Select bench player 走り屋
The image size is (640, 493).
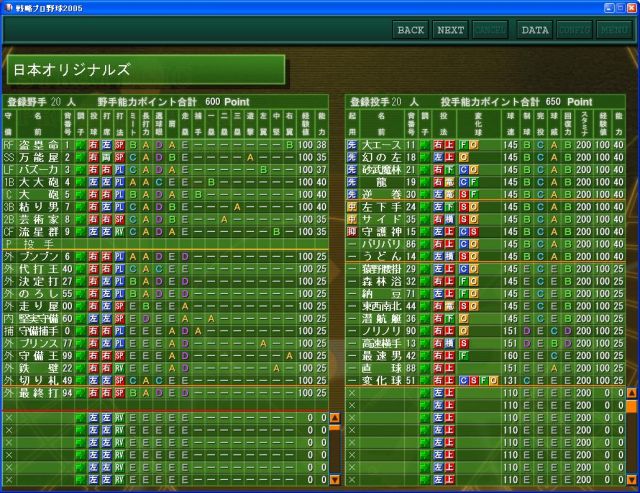(x=165, y=306)
